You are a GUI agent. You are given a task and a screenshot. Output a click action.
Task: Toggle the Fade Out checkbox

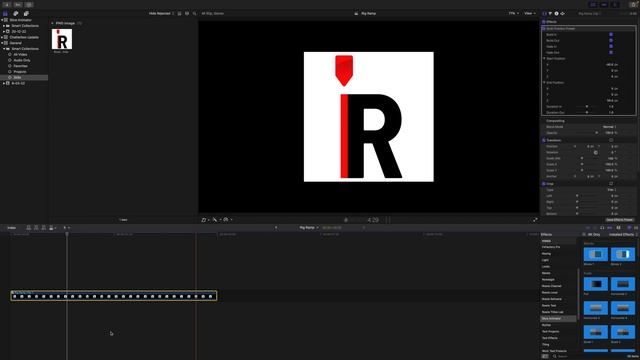click(611, 52)
